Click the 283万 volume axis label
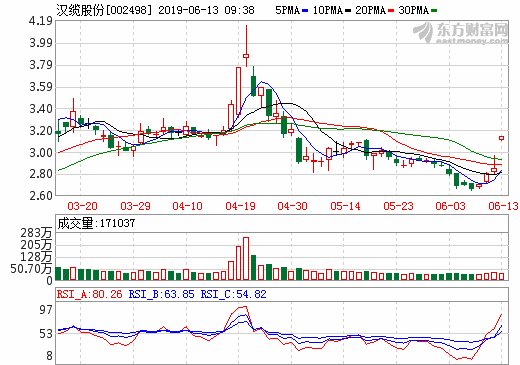This screenshot has width=520, height=365. coord(37,233)
